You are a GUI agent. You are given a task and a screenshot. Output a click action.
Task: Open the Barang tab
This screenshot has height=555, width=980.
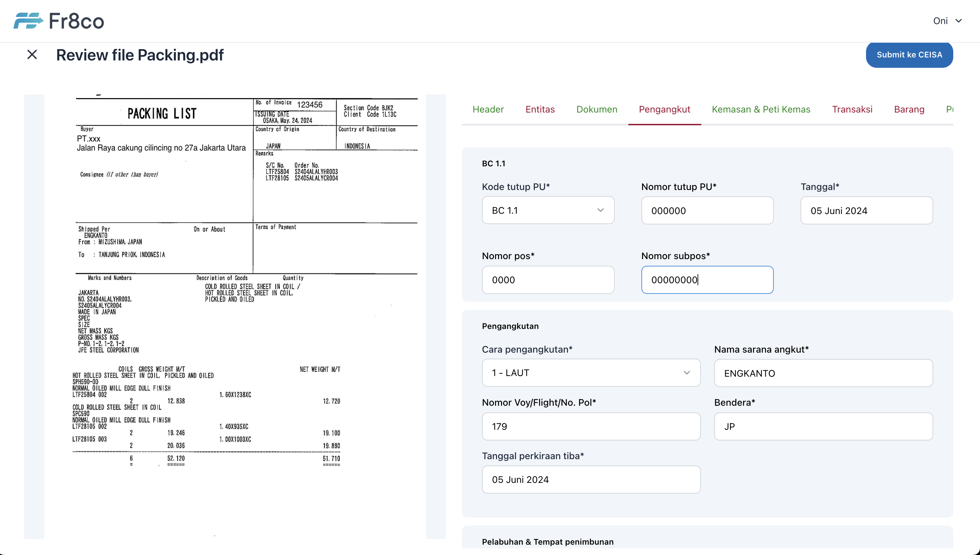coord(909,110)
